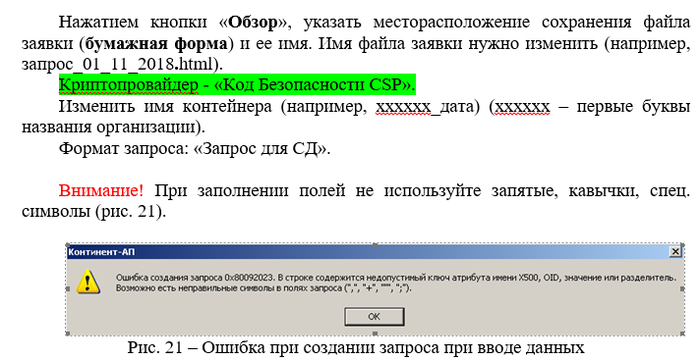Viewport: 700px width, 360px height.
Task: Click the bold word «Обзор»
Action: (x=253, y=22)
